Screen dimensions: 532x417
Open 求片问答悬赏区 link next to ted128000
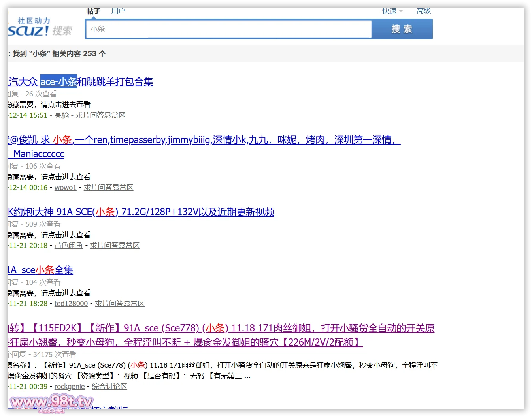click(x=119, y=304)
